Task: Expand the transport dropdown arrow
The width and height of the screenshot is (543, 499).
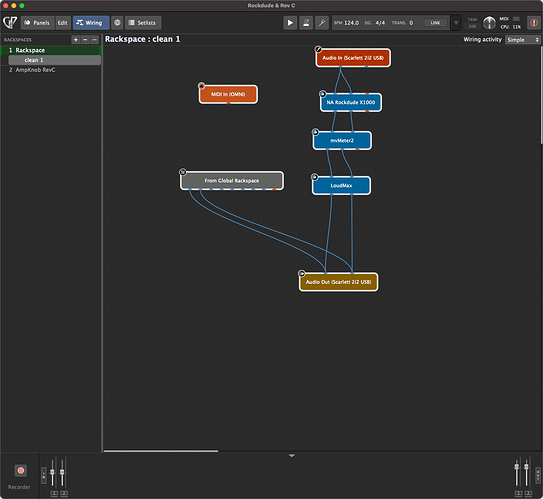Action: pos(456,23)
